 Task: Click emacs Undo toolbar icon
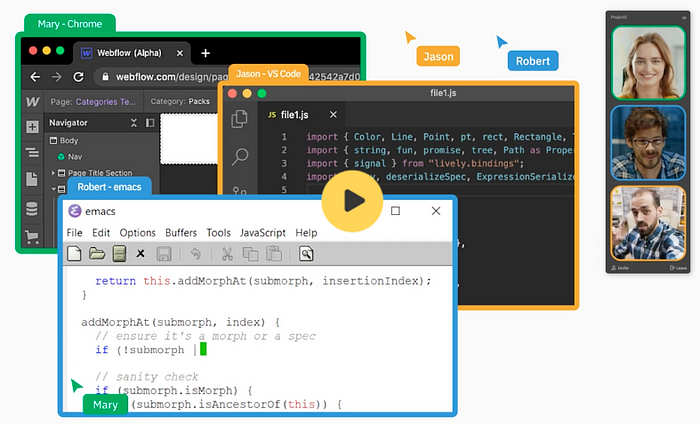point(196,254)
